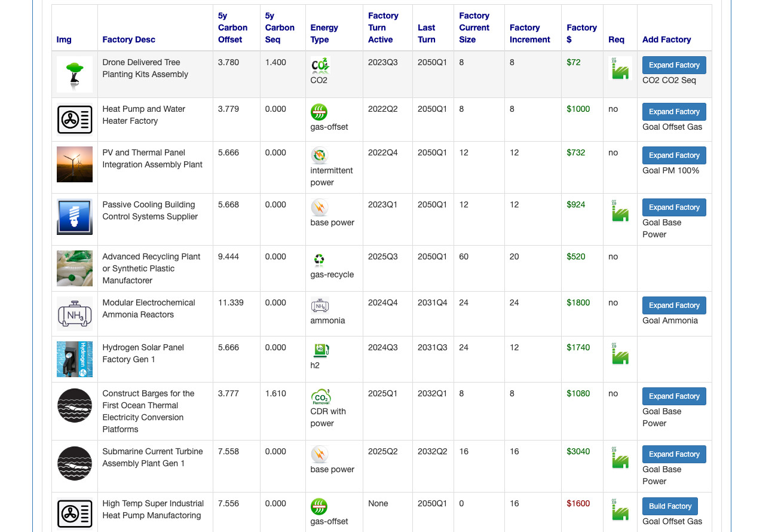Click the gas-recycle energy type icon
Viewport: 781px width, 532px height.
point(319,259)
